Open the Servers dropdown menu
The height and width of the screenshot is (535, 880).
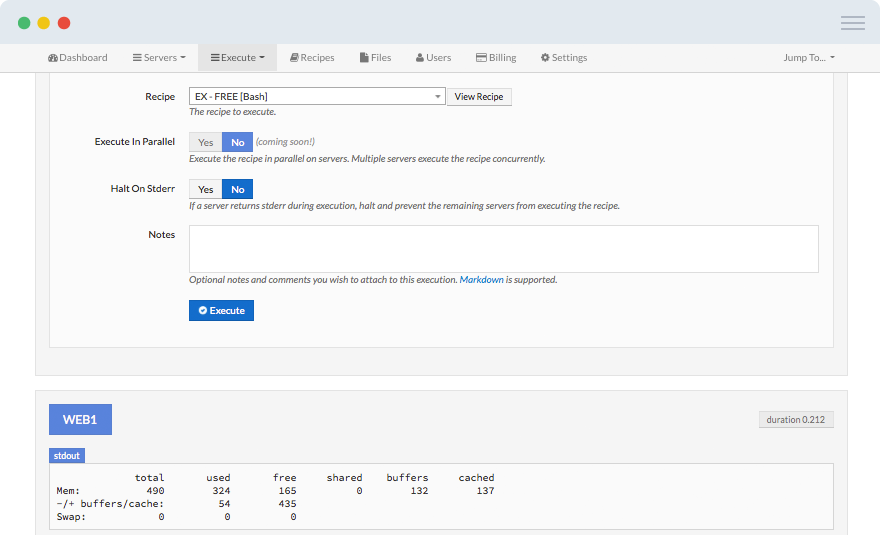(159, 57)
